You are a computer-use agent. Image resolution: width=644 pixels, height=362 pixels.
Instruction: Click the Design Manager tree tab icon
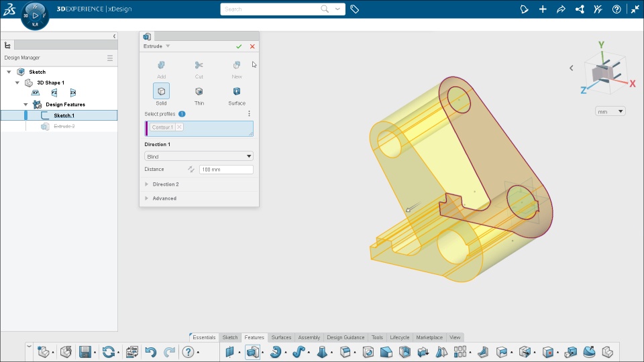click(7, 45)
